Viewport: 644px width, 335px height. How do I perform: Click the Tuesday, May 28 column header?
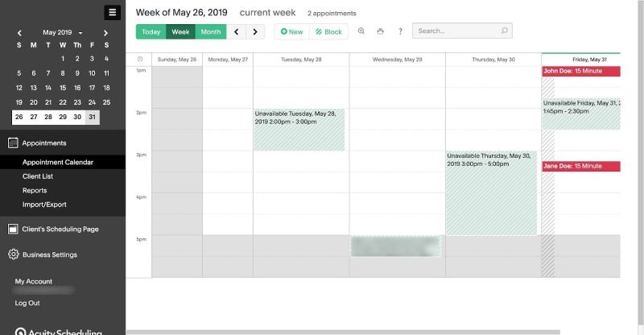click(x=301, y=60)
